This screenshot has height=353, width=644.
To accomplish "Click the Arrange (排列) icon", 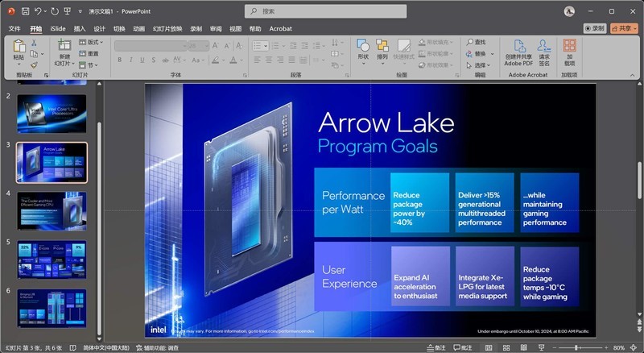I will 382,45.
